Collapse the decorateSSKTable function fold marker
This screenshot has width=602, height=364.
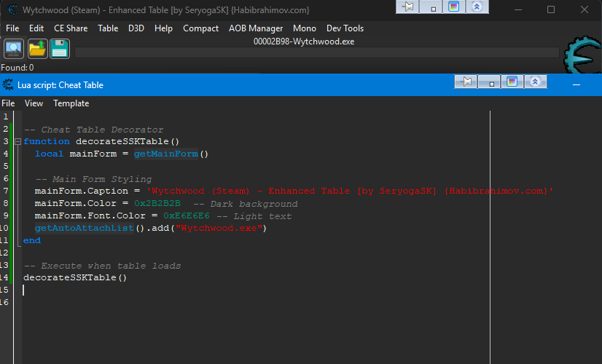coord(17,141)
